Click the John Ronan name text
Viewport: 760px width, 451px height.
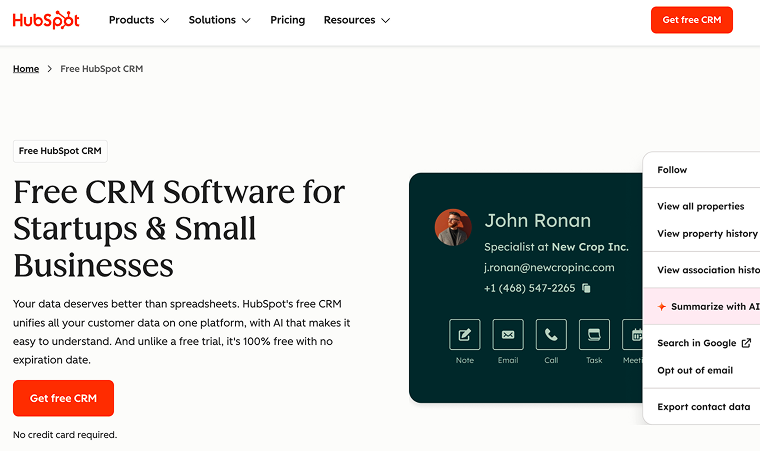(538, 221)
